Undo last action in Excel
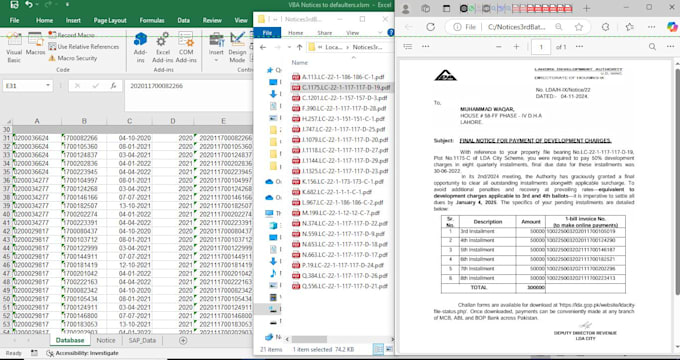 [29, 5]
